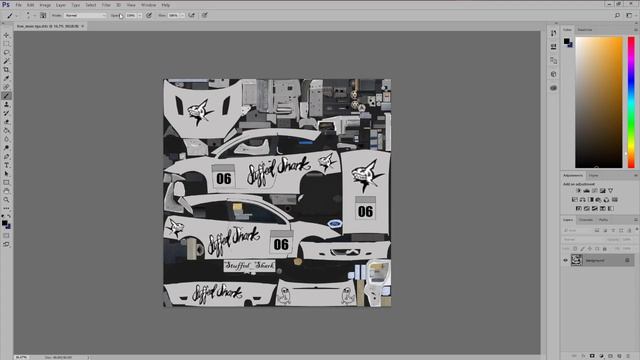The height and width of the screenshot is (360, 640).
Task: Change screen mode at toolbox bottom
Action: [x=6, y=244]
